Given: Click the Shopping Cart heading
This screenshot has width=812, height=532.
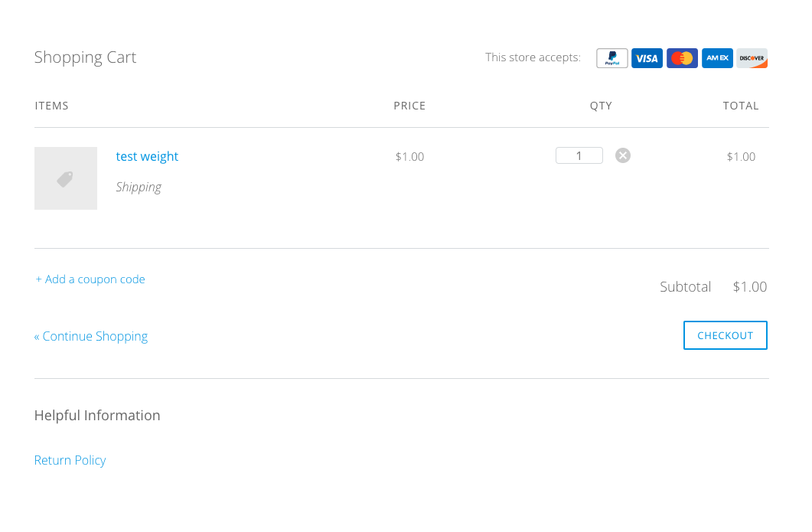Looking at the screenshot, I should click(86, 57).
